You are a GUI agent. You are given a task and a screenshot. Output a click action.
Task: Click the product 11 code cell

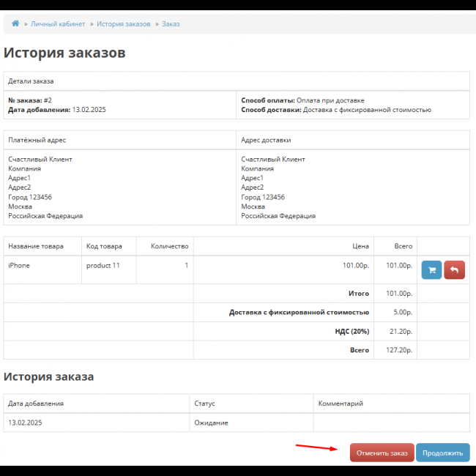click(x=103, y=265)
